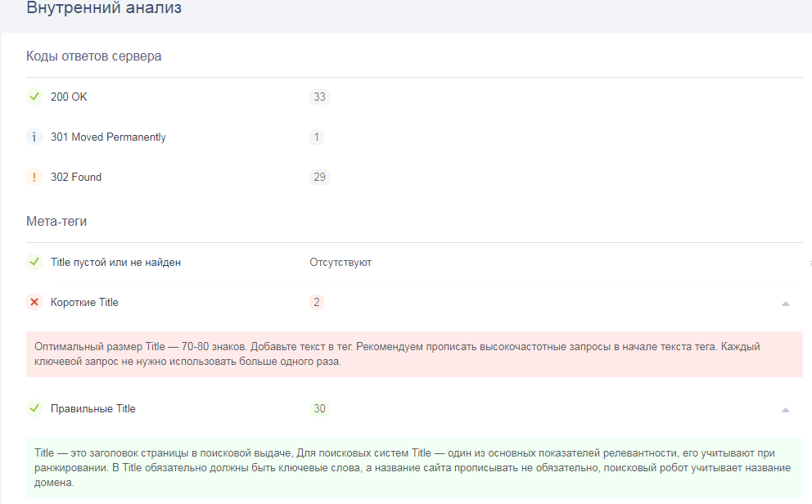Click the Title пустой или не найден label
This screenshot has width=812, height=504.
115,262
